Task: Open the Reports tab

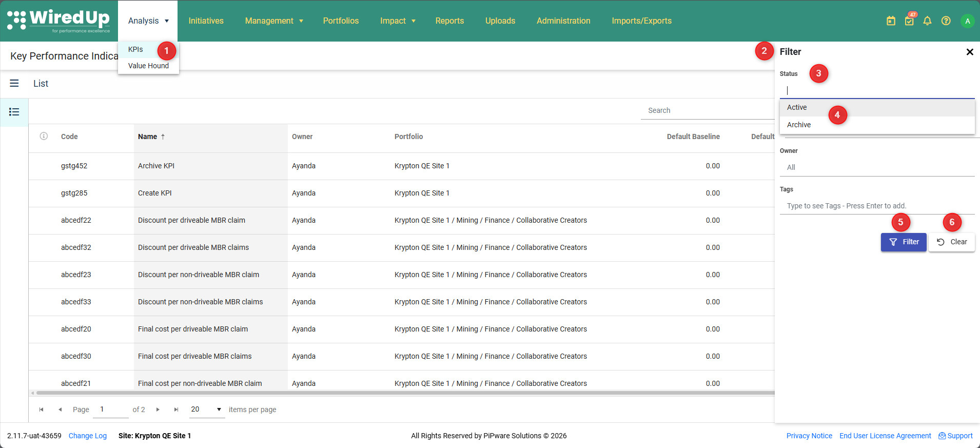Action: [x=449, y=21]
